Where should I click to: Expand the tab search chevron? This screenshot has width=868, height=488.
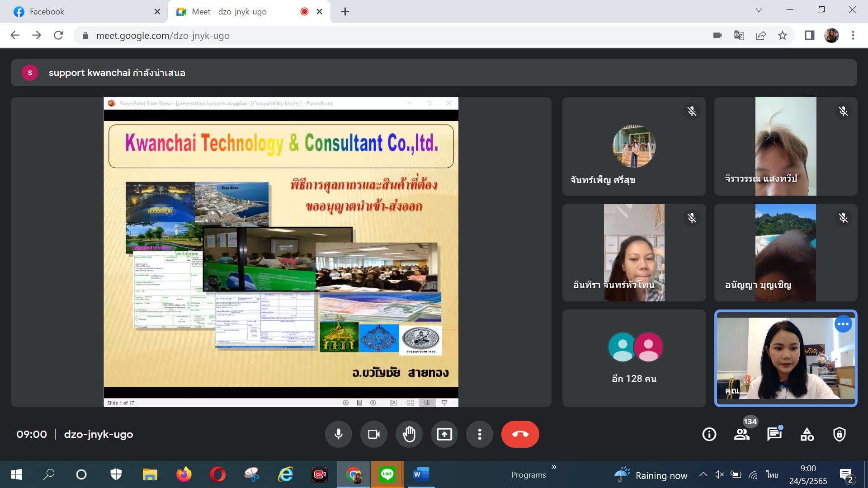point(759,10)
